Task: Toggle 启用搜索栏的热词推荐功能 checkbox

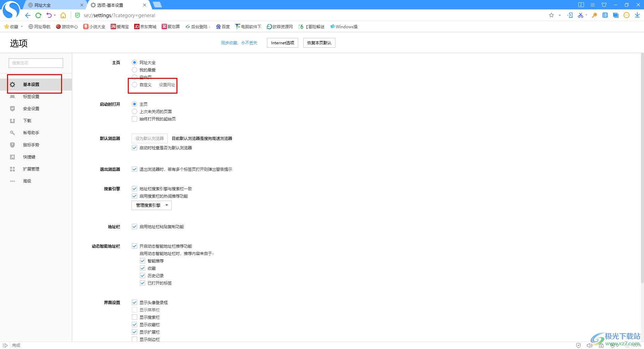Action: pyautogui.click(x=135, y=196)
